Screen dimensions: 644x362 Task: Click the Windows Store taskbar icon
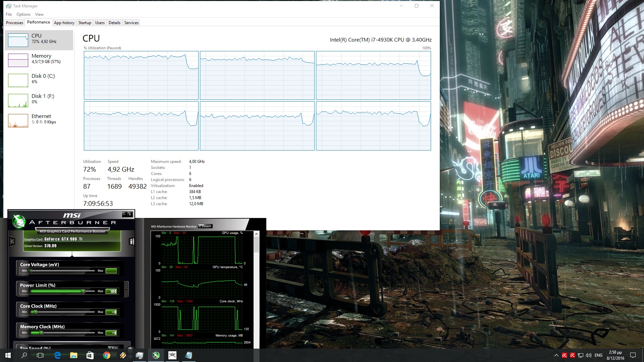[x=90, y=355]
